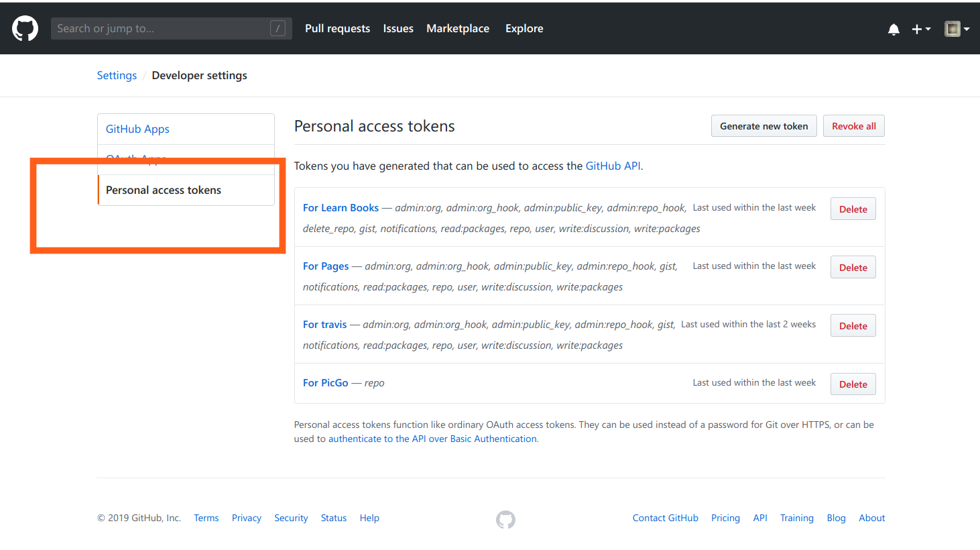Delete the For travis token
Screen dimensions: 980x550
(x=853, y=326)
